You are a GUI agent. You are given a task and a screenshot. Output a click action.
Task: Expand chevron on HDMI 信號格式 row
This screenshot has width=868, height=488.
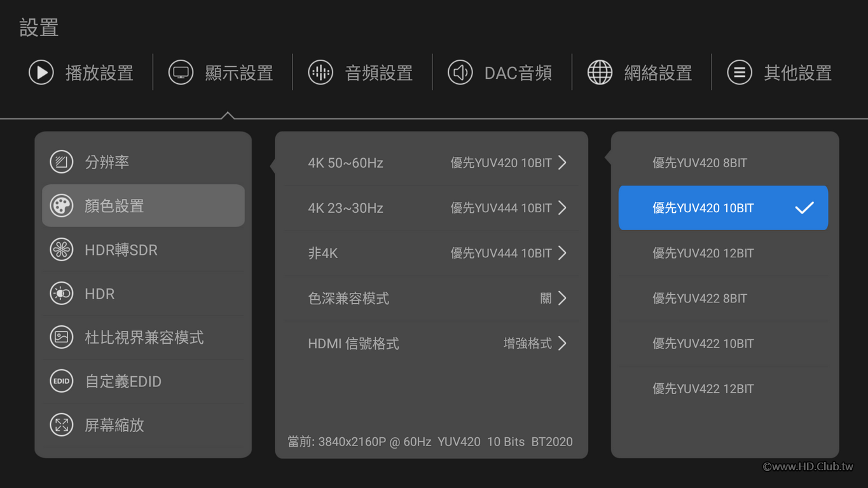[562, 343]
